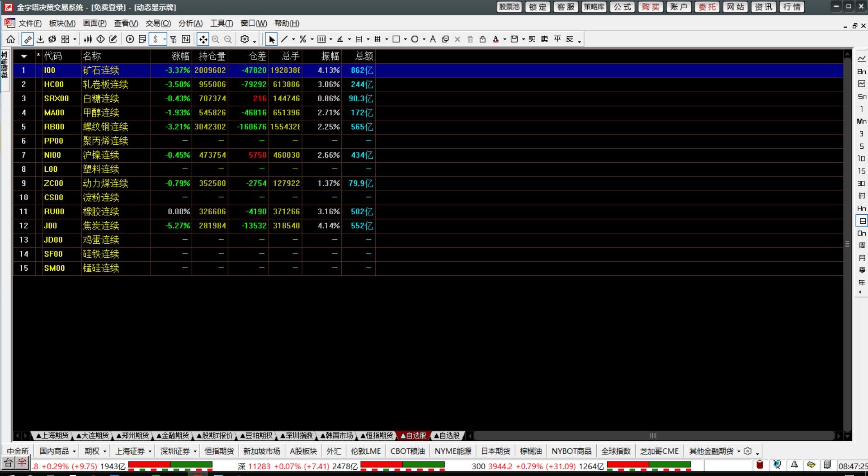Click the red cylinder icon in status bar

(x=760, y=465)
